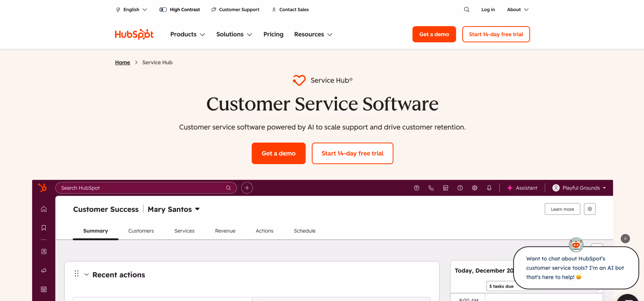
Task: Open the help question mark icon
Action: [x=460, y=188]
